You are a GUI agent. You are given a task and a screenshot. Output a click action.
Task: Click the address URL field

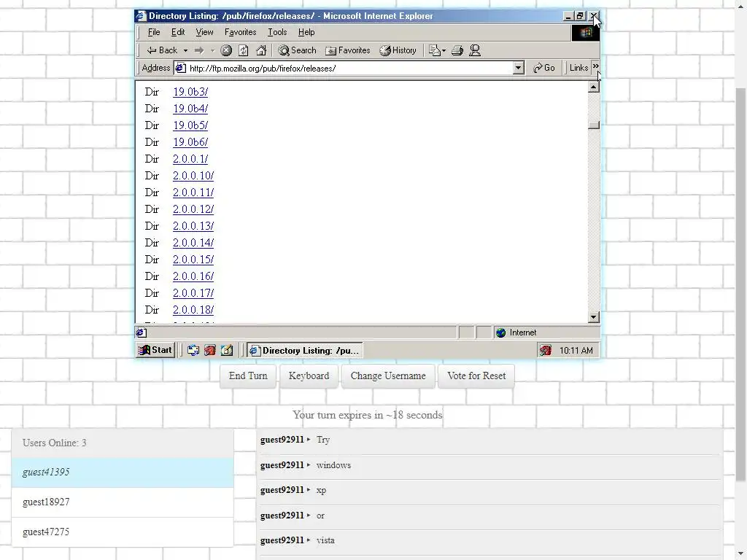tap(350, 68)
